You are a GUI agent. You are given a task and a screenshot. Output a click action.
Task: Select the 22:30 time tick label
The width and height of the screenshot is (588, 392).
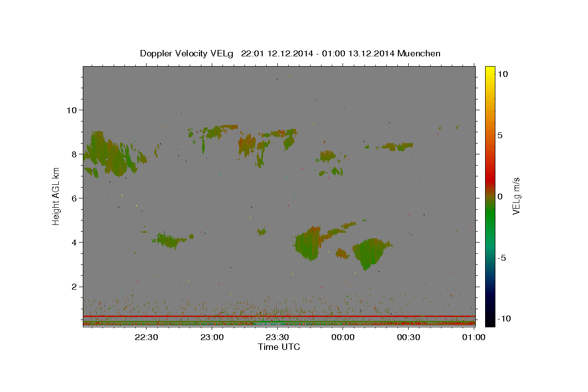[147, 337]
